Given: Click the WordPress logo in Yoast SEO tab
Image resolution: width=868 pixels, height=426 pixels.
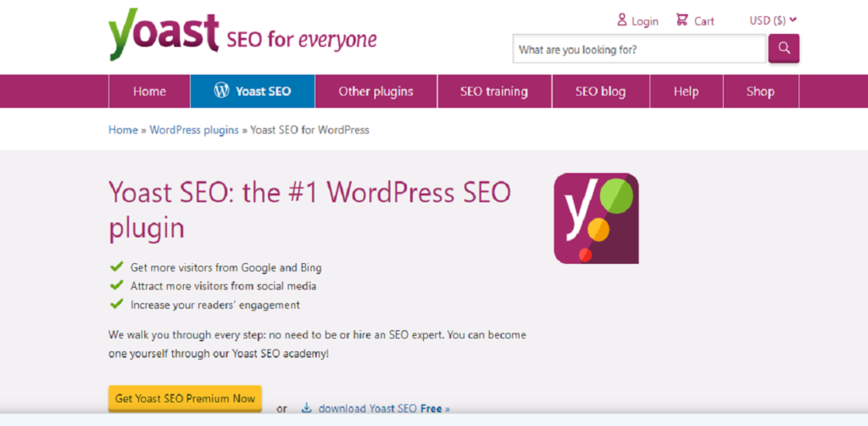Looking at the screenshot, I should coord(221,91).
